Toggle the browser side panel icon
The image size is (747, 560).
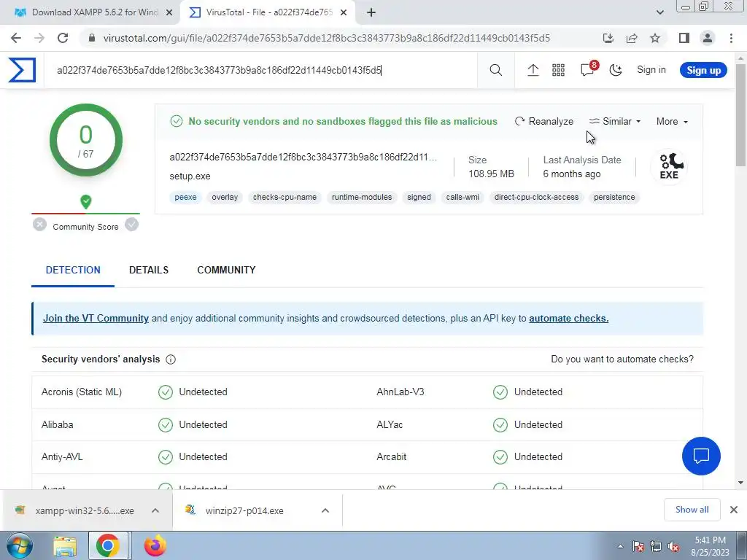pyautogui.click(x=684, y=38)
